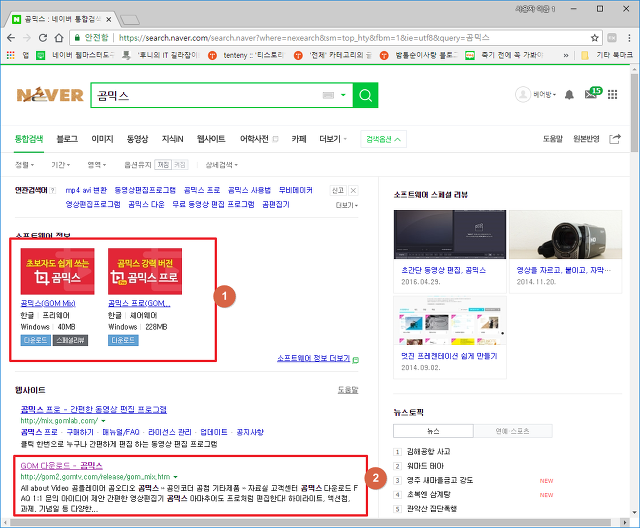640x528 pixels.
Task: Open dropdown arrow next to mix.gomlab.com URL
Action: tap(103, 421)
